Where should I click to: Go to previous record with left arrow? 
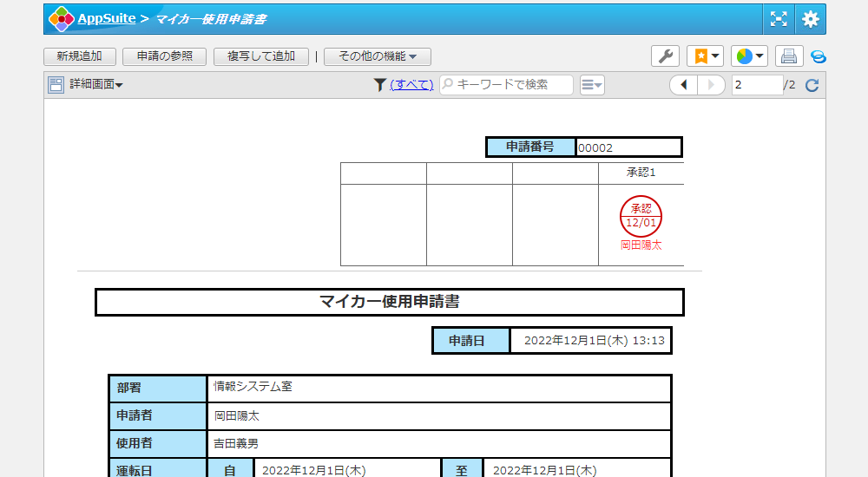point(683,85)
